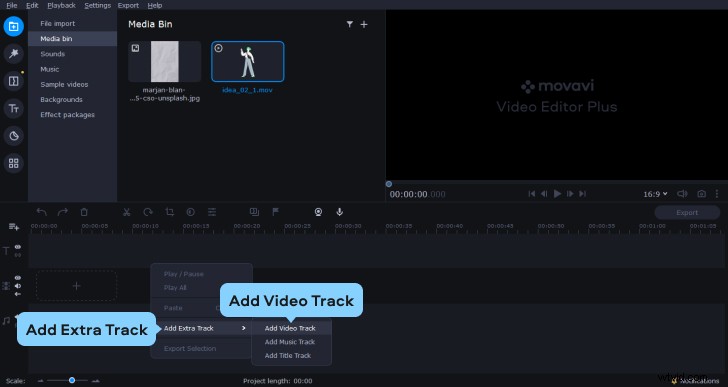
Task: Click the Clip properties sliders icon
Action: click(212, 212)
